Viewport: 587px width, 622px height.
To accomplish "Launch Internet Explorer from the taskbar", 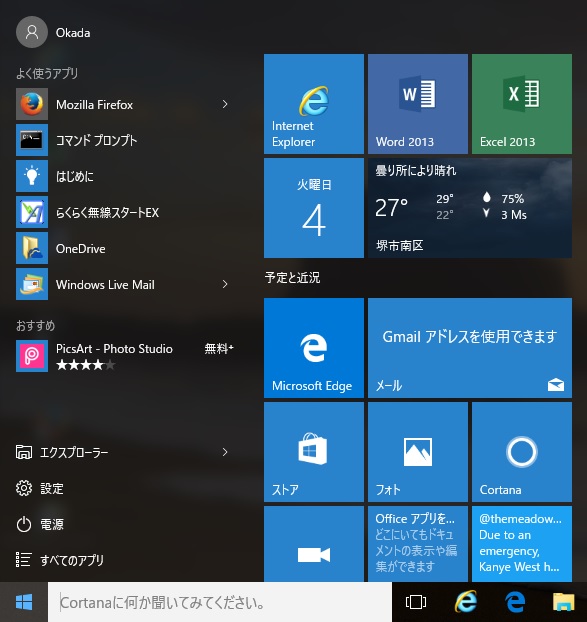I will (466, 602).
